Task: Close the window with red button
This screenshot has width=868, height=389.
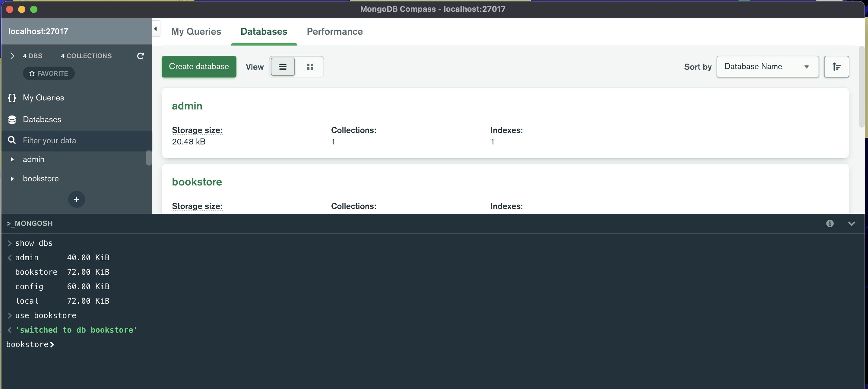Action: (x=9, y=9)
